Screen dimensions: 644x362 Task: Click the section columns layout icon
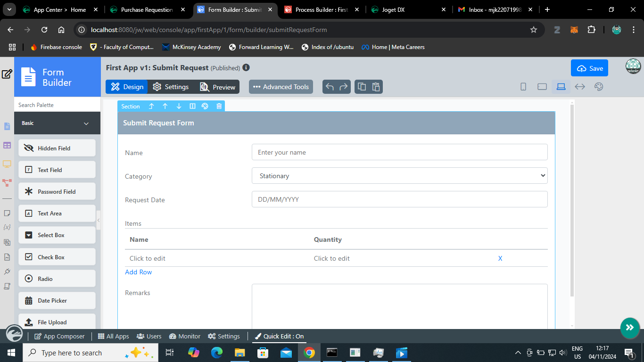pos(192,106)
